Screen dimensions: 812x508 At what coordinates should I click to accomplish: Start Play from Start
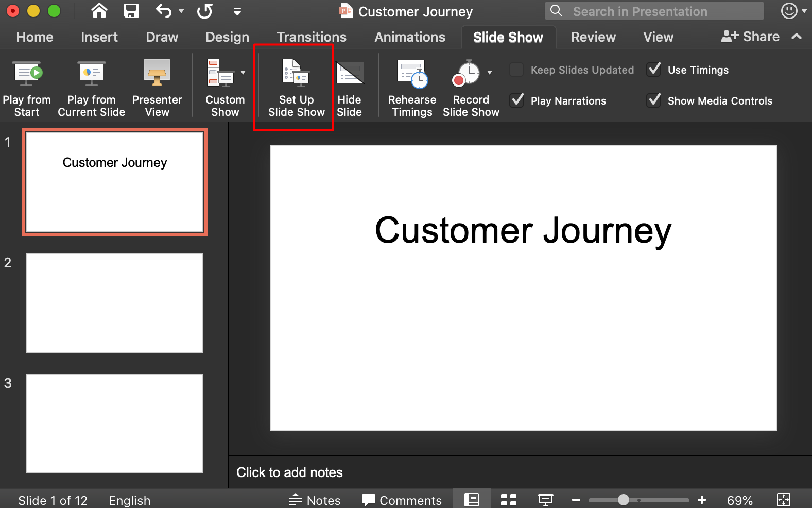(27, 89)
